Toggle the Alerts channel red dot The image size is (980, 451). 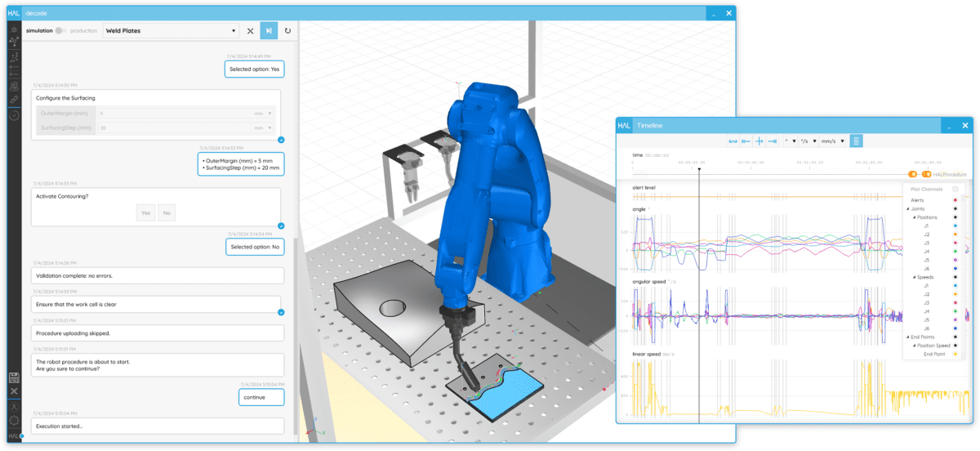tap(955, 199)
